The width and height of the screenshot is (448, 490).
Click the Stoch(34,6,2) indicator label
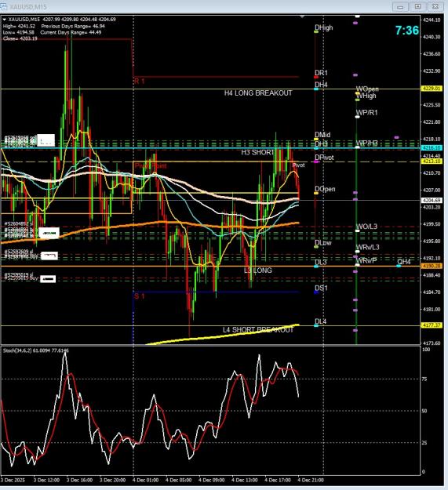(36, 350)
